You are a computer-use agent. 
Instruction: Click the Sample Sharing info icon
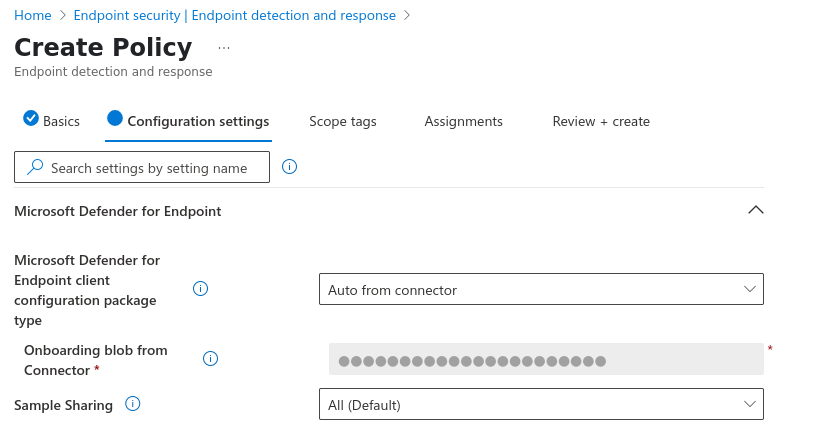132,404
